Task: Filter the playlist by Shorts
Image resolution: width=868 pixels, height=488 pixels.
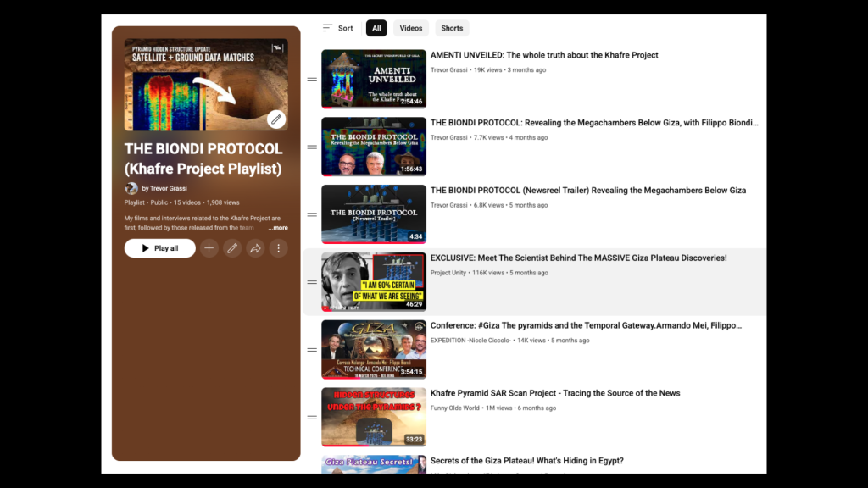Action: point(452,28)
